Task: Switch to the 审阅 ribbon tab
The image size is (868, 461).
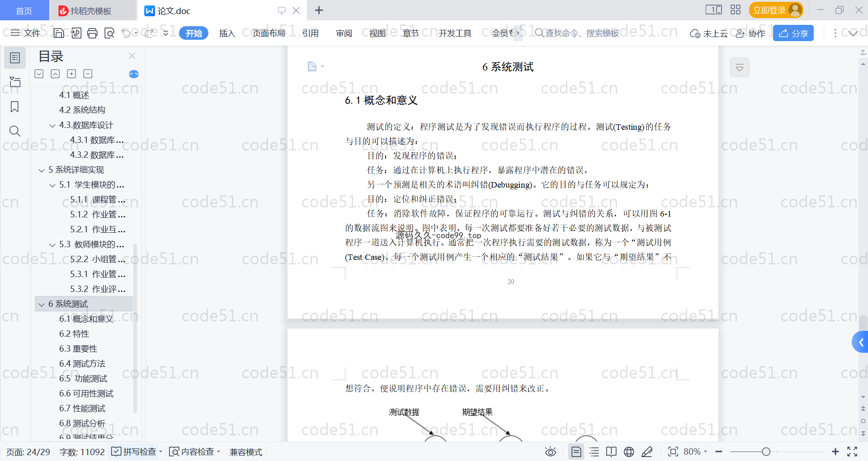Action: click(344, 33)
